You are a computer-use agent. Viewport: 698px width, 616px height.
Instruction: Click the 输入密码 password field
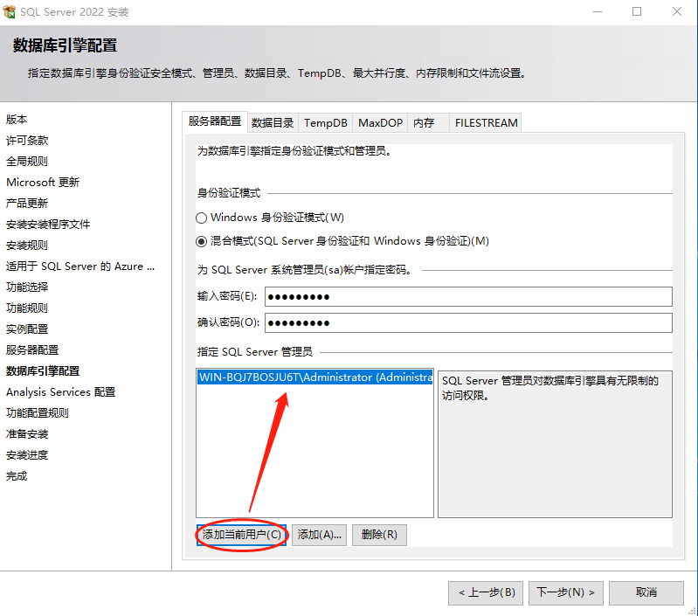468,297
